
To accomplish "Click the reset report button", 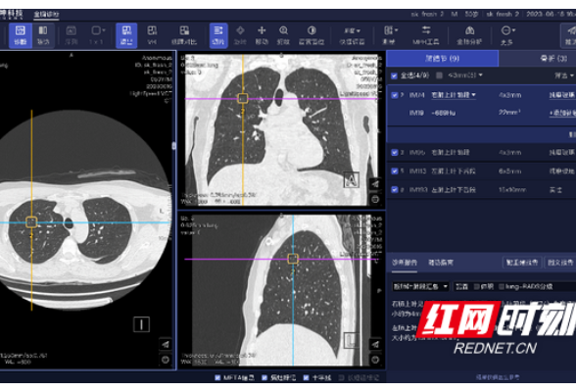I will click(x=522, y=263).
